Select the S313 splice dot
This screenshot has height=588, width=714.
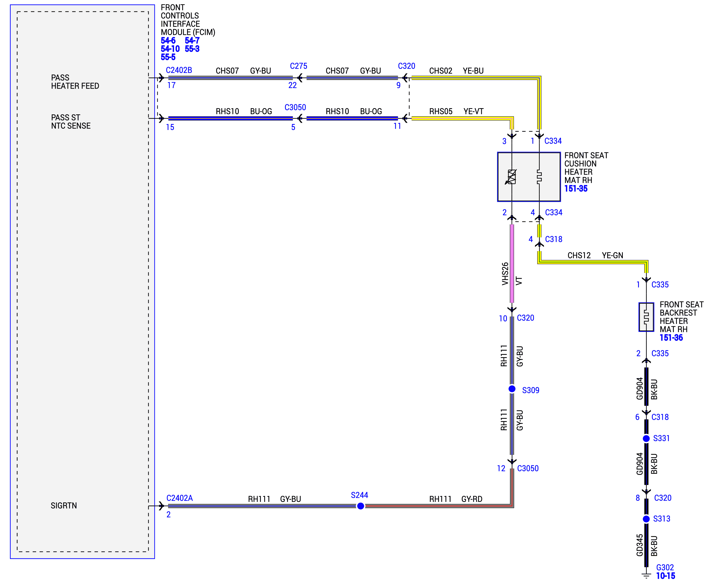[x=646, y=519]
